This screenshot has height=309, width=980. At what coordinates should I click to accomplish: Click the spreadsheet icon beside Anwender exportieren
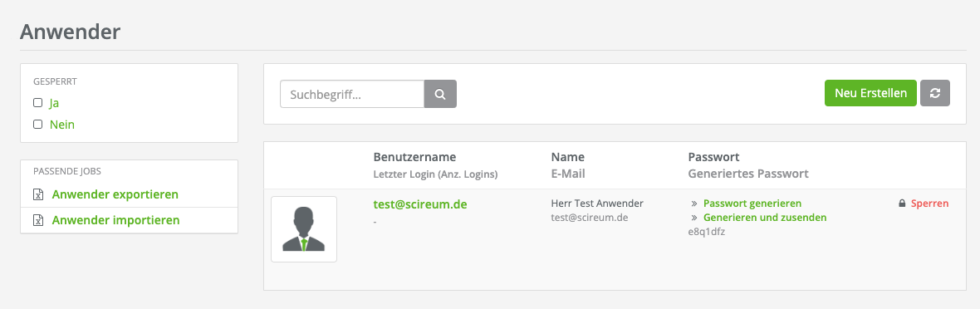37,194
